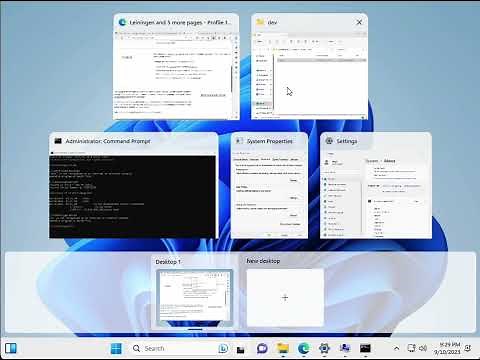Image resolution: width=480 pixels, height=360 pixels.
Task: Open Bing chat icon in search box
Action: pos(223,348)
